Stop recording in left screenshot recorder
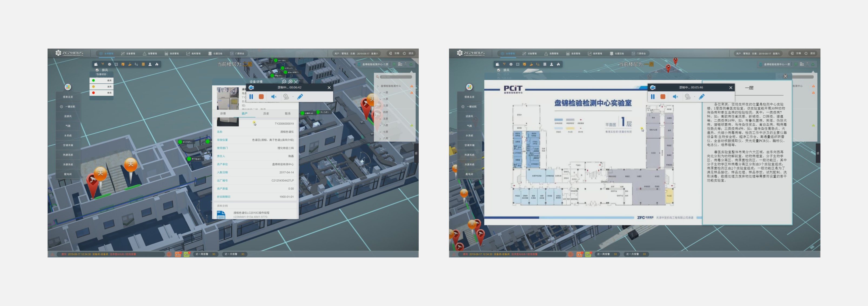This screenshot has width=868, height=306. coord(261,97)
